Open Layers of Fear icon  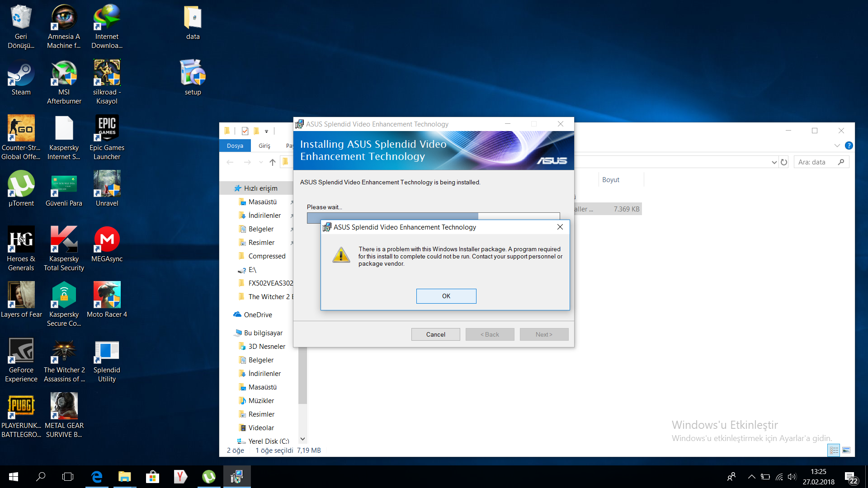21,300
